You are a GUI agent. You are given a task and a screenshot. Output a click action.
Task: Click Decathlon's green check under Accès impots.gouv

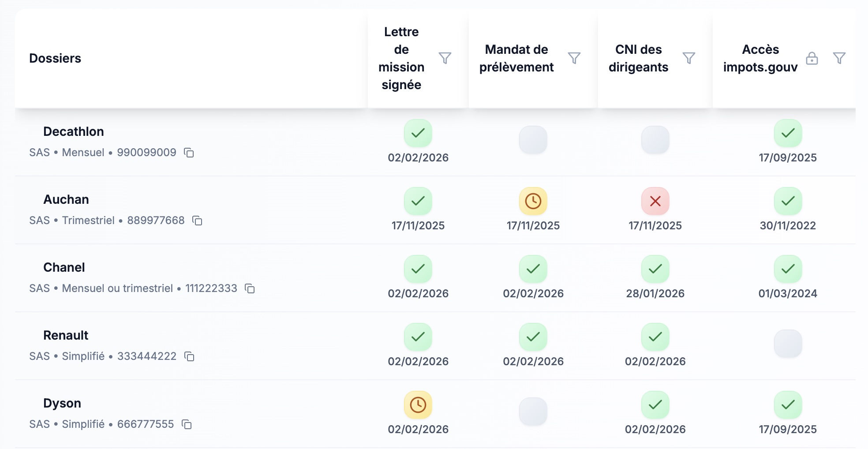[788, 133]
